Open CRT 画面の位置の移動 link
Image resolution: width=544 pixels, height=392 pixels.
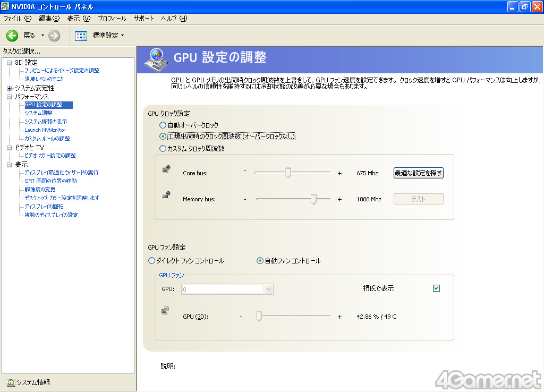[x=50, y=181]
